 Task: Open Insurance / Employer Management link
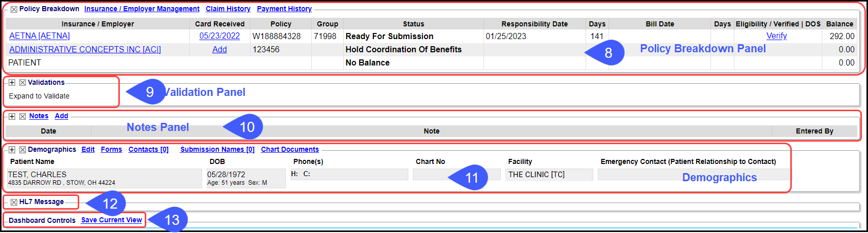tap(142, 9)
